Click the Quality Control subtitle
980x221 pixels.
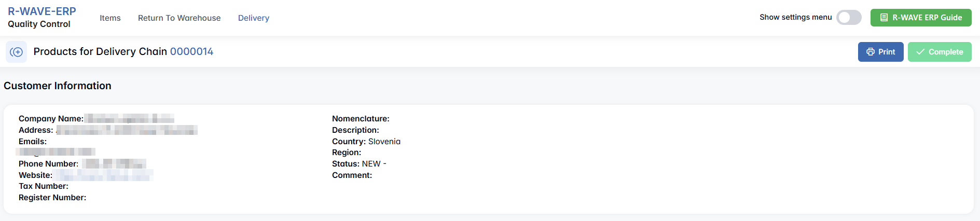coord(39,24)
